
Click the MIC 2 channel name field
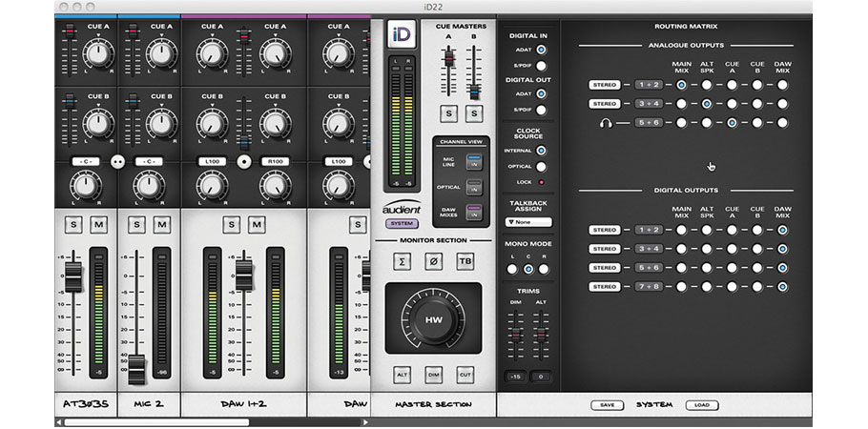coord(149,404)
